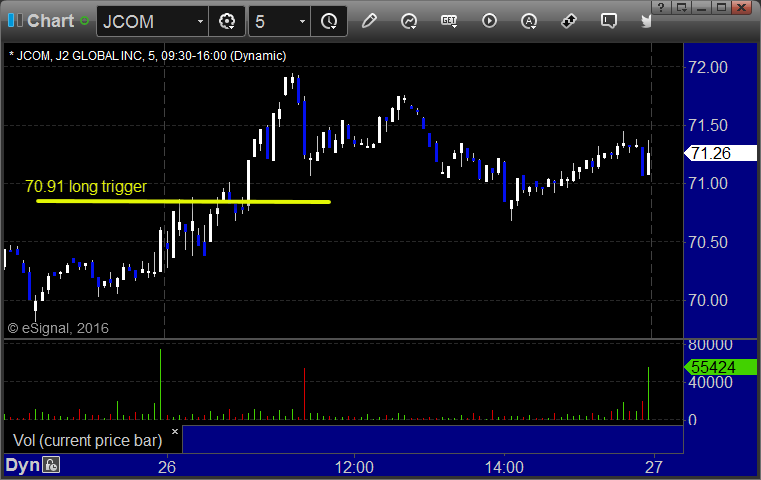Click the 70.50 price axis label
The image size is (761, 480).
709,242
